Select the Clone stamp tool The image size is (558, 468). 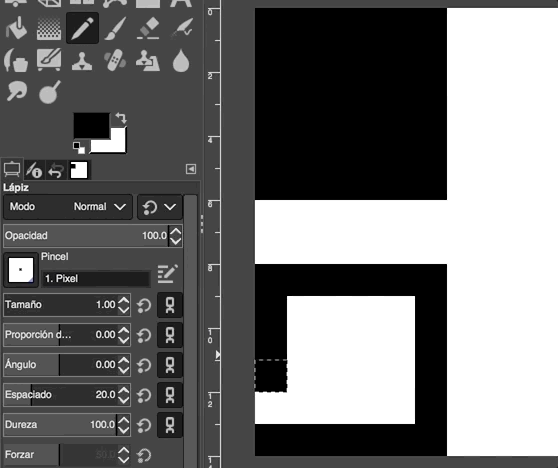point(82,61)
